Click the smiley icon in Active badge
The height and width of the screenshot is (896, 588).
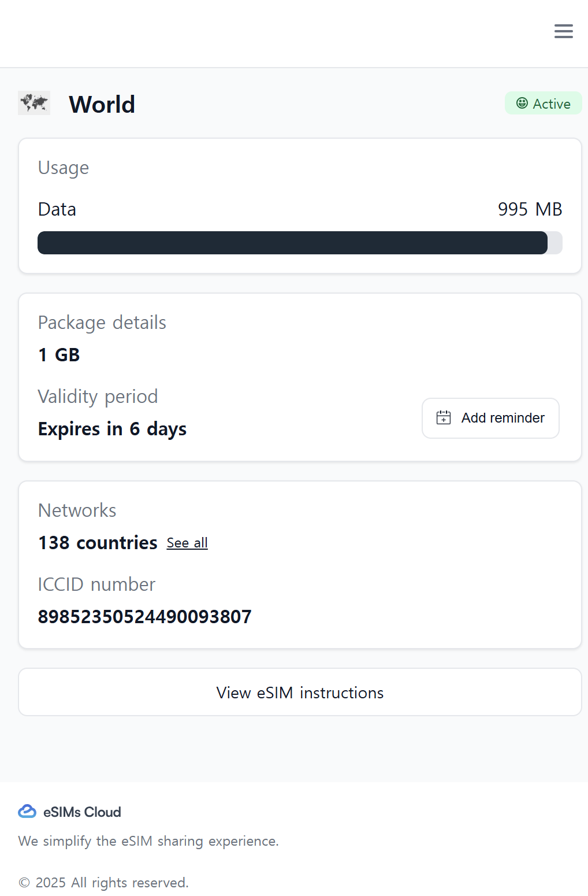(x=522, y=103)
